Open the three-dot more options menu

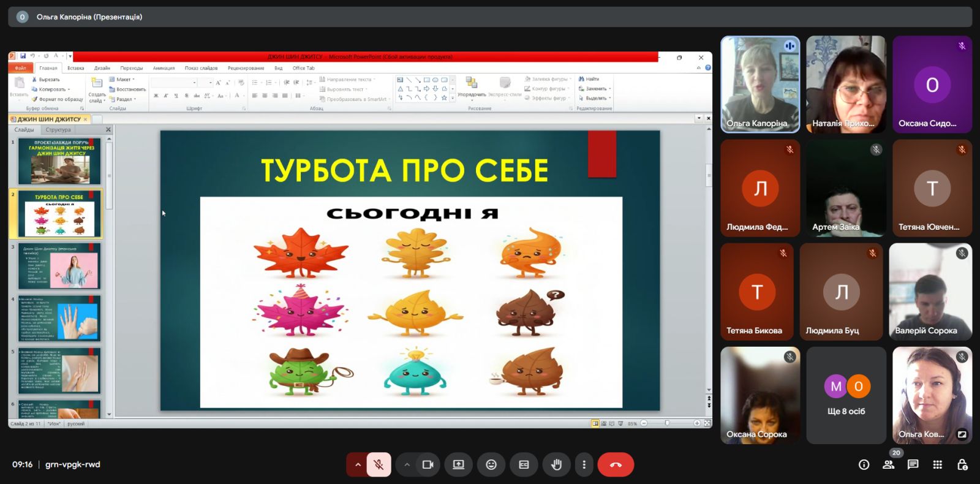584,464
